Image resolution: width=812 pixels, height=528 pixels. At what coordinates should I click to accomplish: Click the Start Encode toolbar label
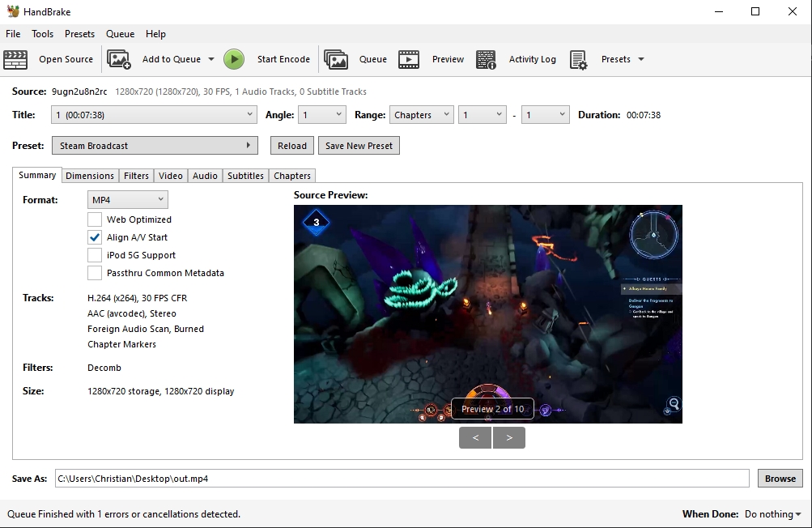click(x=283, y=59)
